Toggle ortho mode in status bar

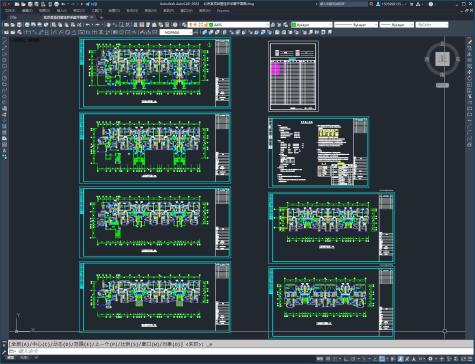point(346,359)
